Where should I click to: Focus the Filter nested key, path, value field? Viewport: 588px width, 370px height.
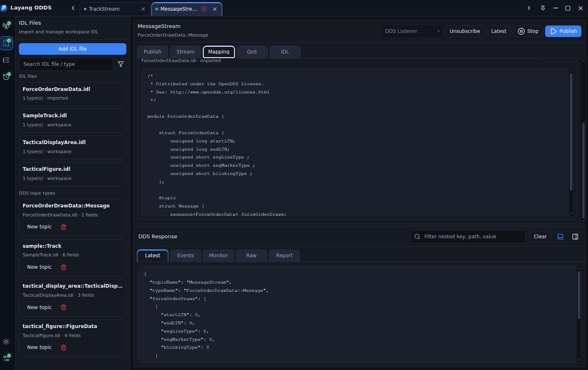[468, 237]
